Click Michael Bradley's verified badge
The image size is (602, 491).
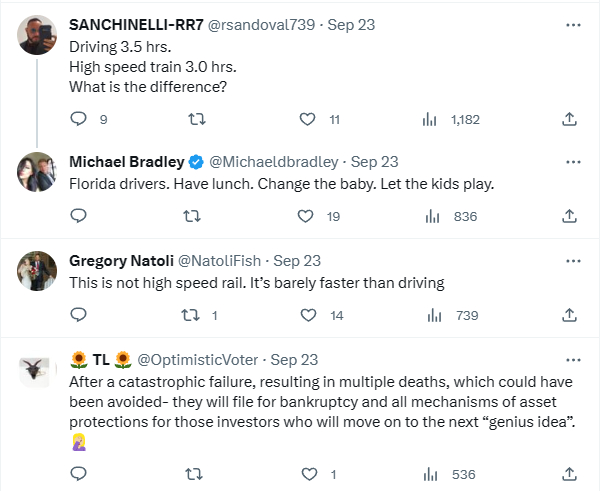pyautogui.click(x=196, y=162)
